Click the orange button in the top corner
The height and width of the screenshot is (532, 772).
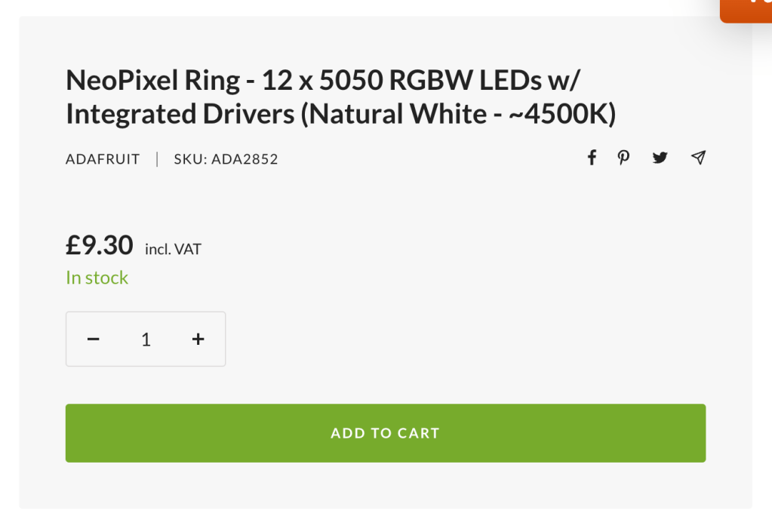pyautogui.click(x=747, y=9)
